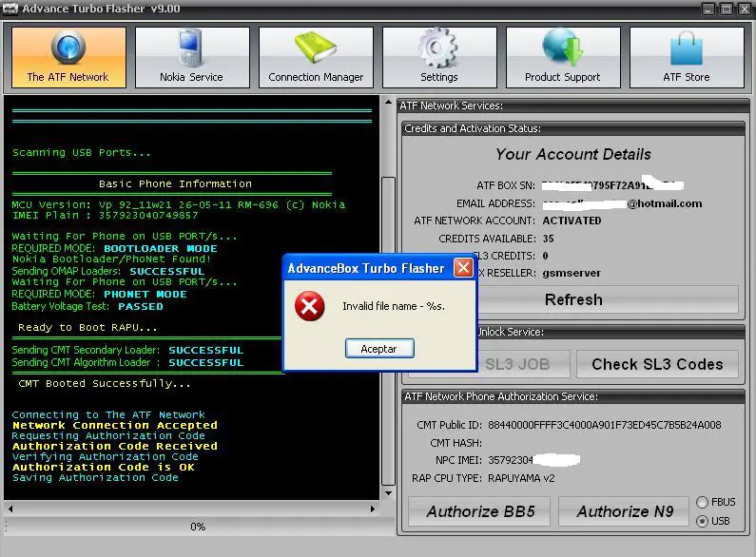756x557 pixels.
Task: Click 'Invalid file name - %s.' message
Action: [x=394, y=306]
